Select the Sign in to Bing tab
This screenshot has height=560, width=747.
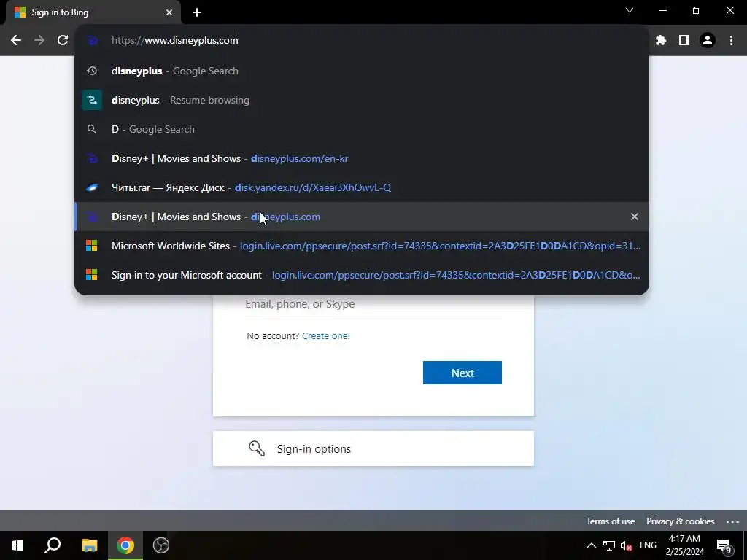tap(93, 12)
